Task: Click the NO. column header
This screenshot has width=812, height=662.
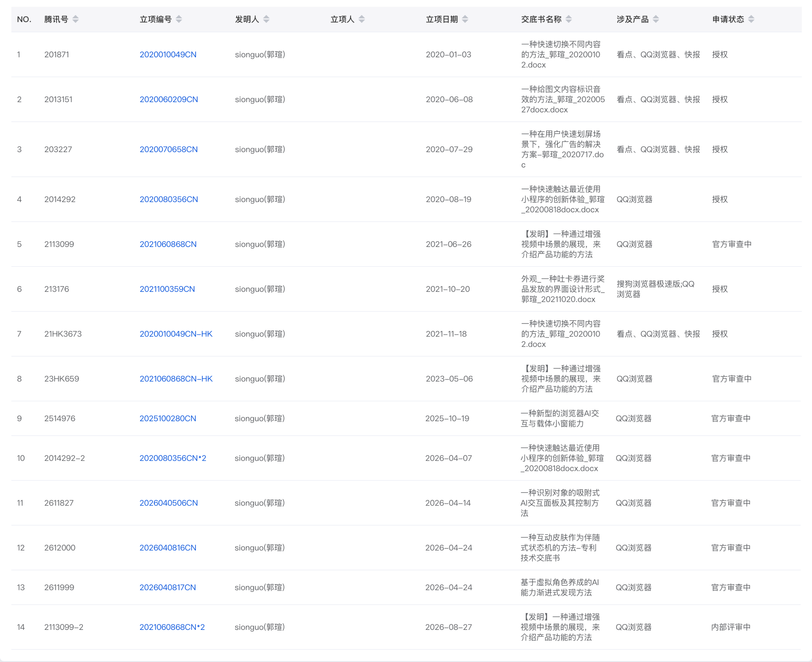Action: click(24, 19)
